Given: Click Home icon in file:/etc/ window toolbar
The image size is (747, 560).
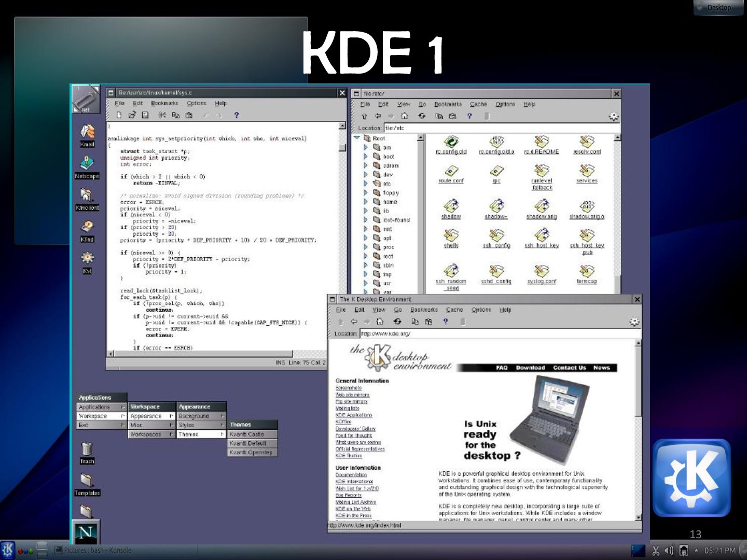Looking at the screenshot, I should tap(405, 116).
